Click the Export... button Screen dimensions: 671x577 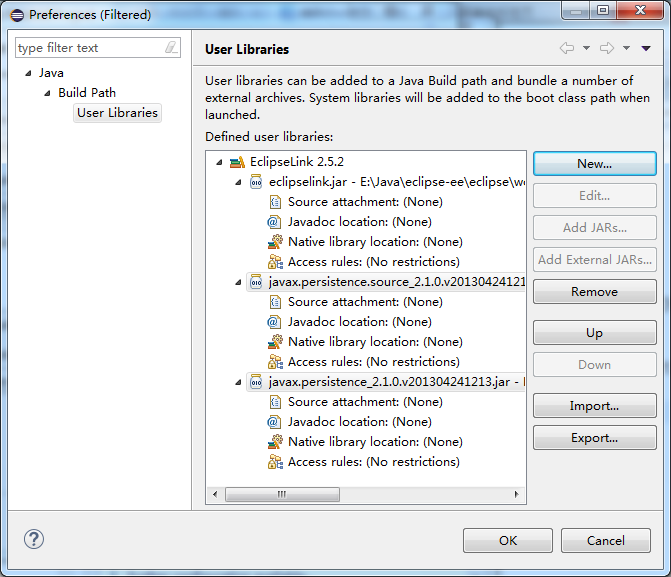[x=594, y=437]
